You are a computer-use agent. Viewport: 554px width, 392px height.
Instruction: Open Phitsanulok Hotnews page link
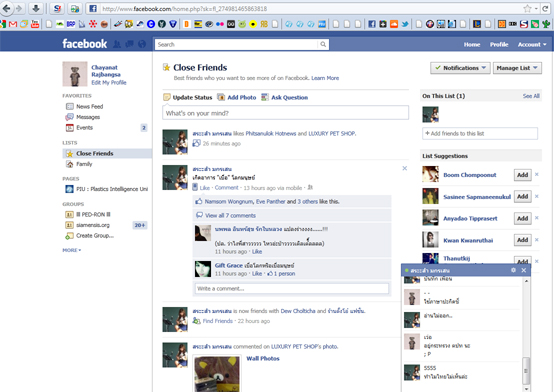pos(271,134)
